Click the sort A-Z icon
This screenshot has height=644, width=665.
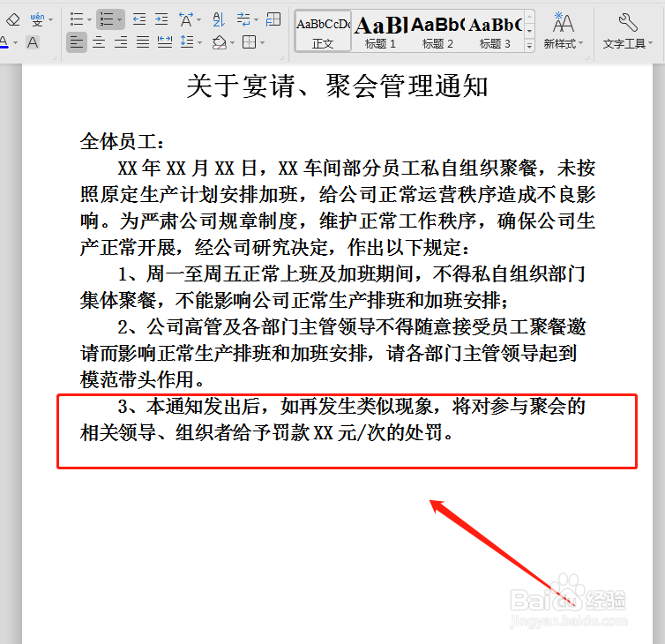click(x=219, y=19)
